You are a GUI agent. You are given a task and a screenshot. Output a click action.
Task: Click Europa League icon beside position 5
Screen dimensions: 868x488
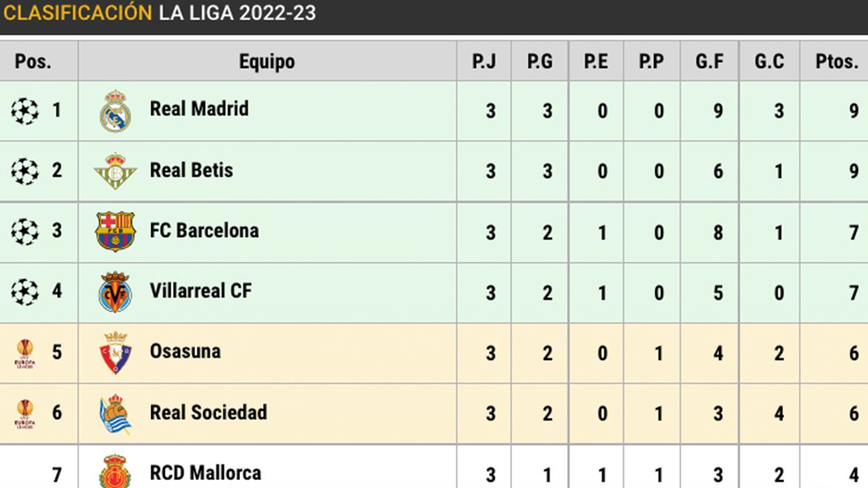pos(25,353)
